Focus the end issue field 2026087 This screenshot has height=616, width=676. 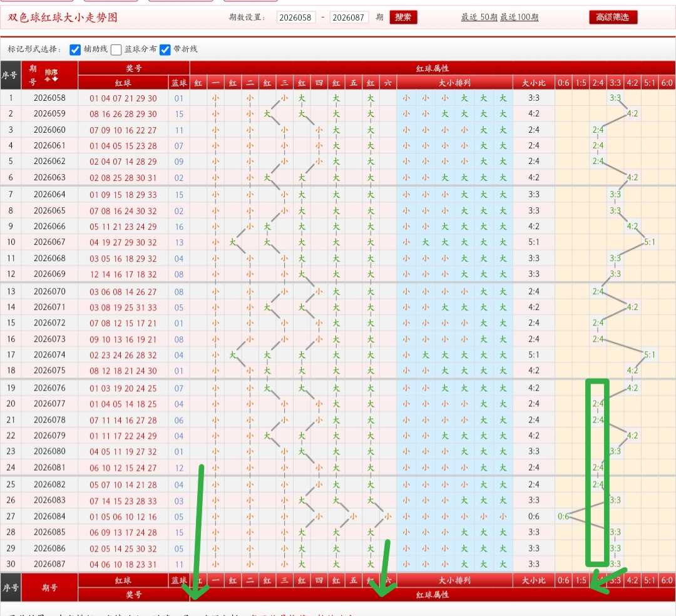(x=349, y=18)
